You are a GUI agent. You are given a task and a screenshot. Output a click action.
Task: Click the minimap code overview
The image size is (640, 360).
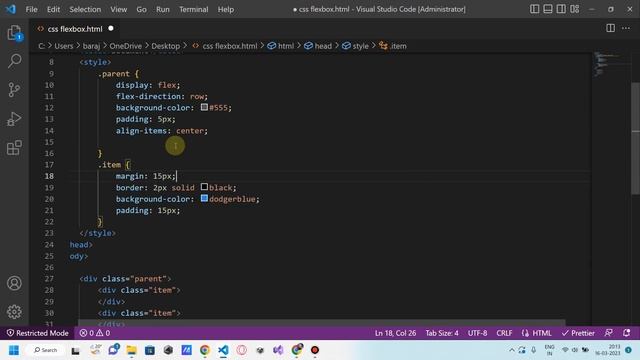click(x=611, y=65)
